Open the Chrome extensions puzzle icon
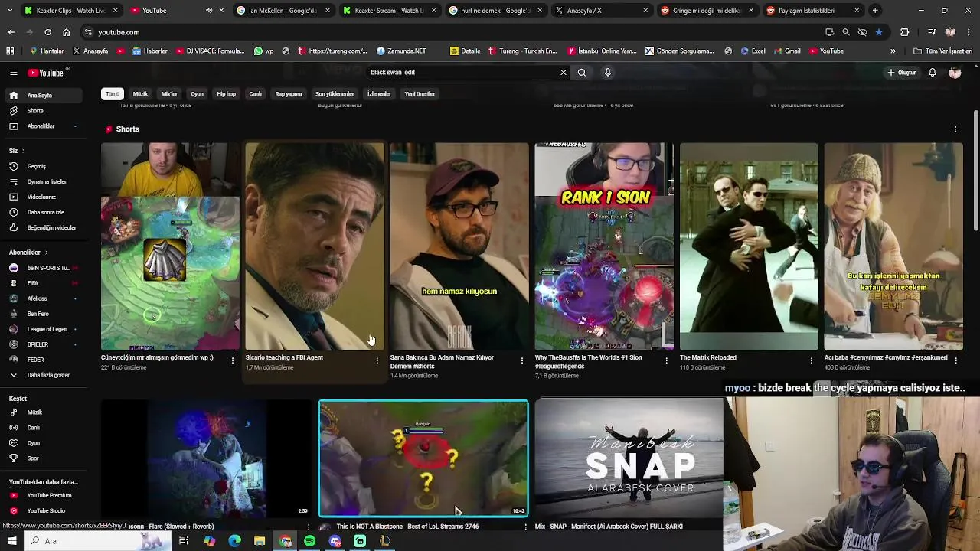This screenshot has height=551, width=980. coord(905,32)
